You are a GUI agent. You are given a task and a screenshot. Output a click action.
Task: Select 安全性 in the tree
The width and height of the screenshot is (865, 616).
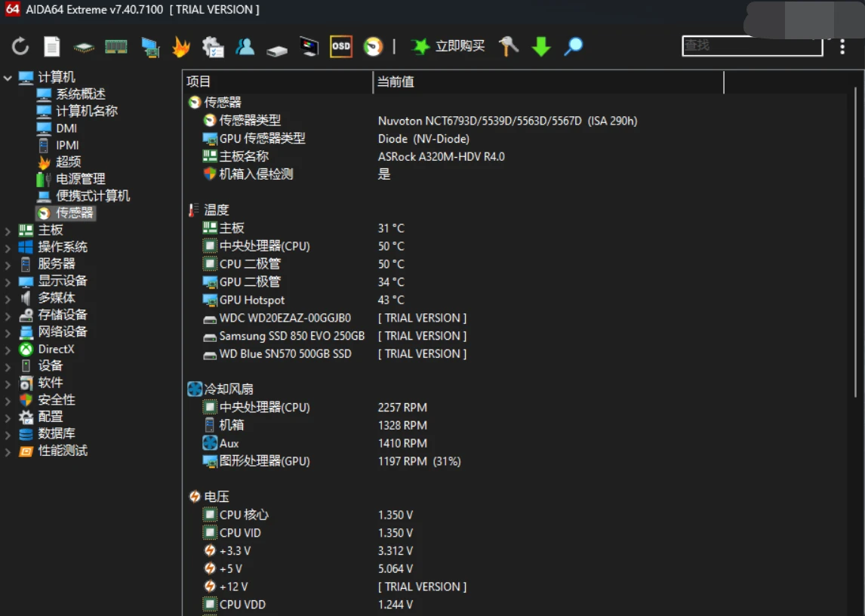[x=57, y=399]
